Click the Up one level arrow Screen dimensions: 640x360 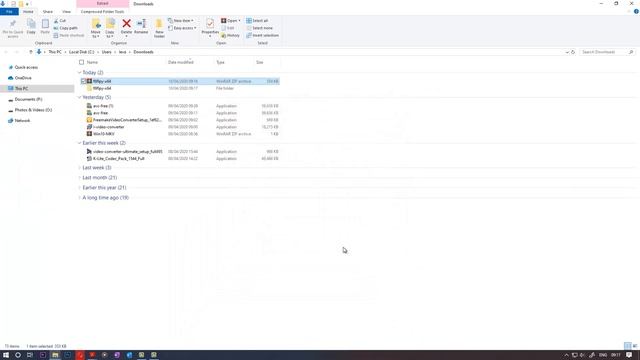point(31,52)
